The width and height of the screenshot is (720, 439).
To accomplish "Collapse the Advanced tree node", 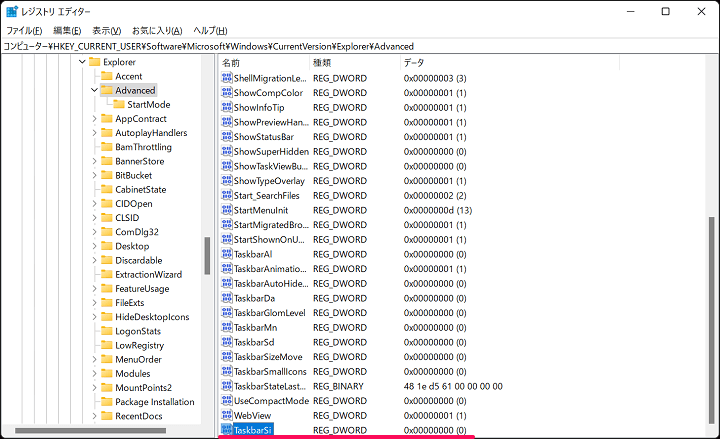I will 94,90.
